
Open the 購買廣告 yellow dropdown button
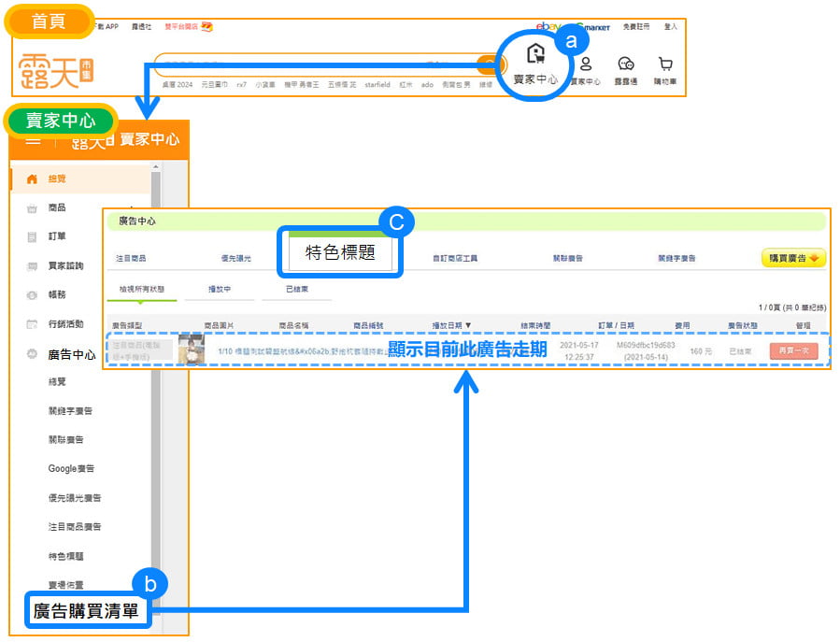pyautogui.click(x=793, y=258)
